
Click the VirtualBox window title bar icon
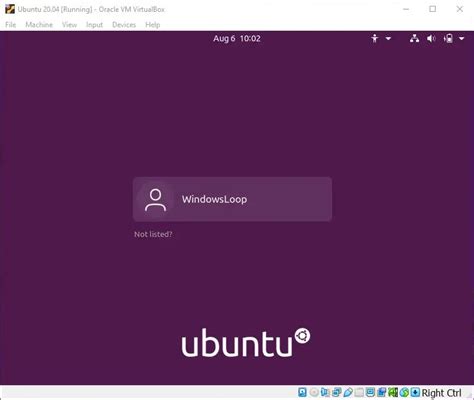point(10,9)
